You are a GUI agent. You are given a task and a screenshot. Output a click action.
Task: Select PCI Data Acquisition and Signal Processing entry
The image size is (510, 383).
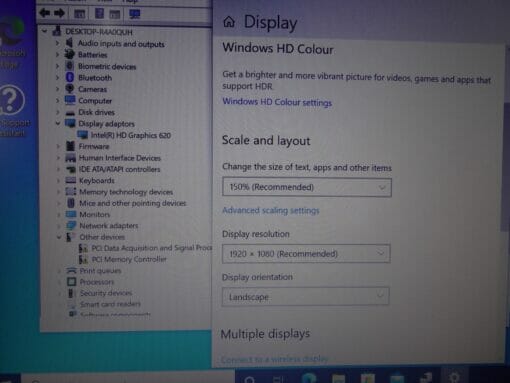tap(152, 248)
